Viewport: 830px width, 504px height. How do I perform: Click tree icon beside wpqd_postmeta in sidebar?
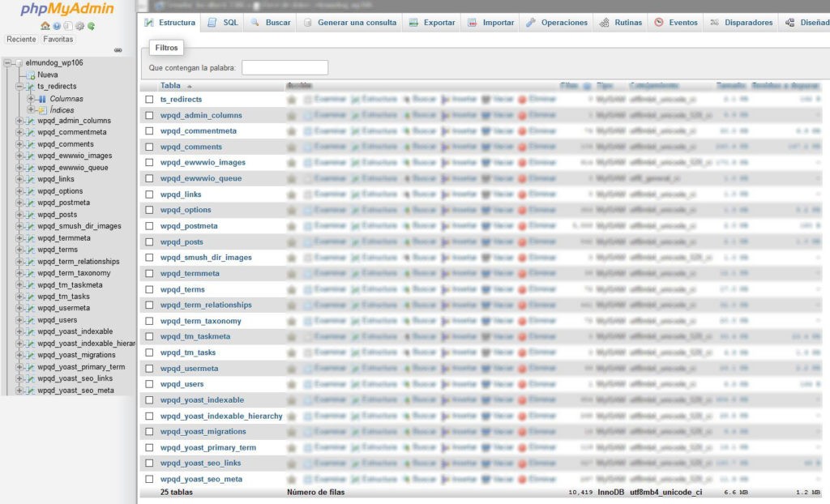(30, 203)
